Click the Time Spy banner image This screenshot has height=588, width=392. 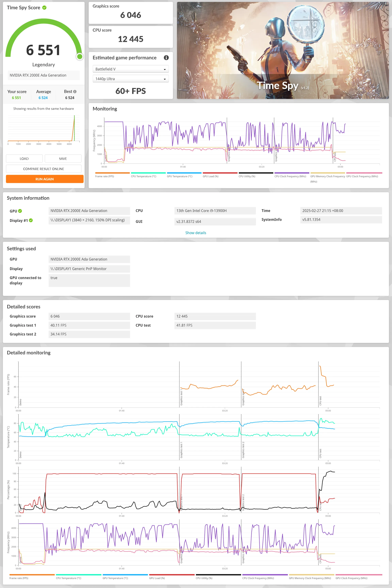[283, 50]
